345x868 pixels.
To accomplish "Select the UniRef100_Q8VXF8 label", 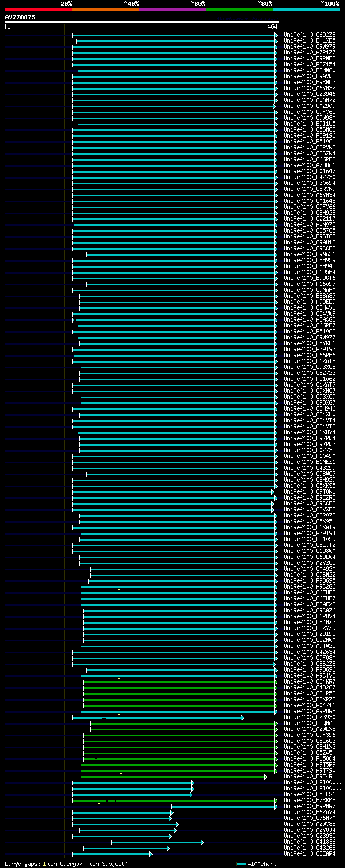I will point(309,509).
